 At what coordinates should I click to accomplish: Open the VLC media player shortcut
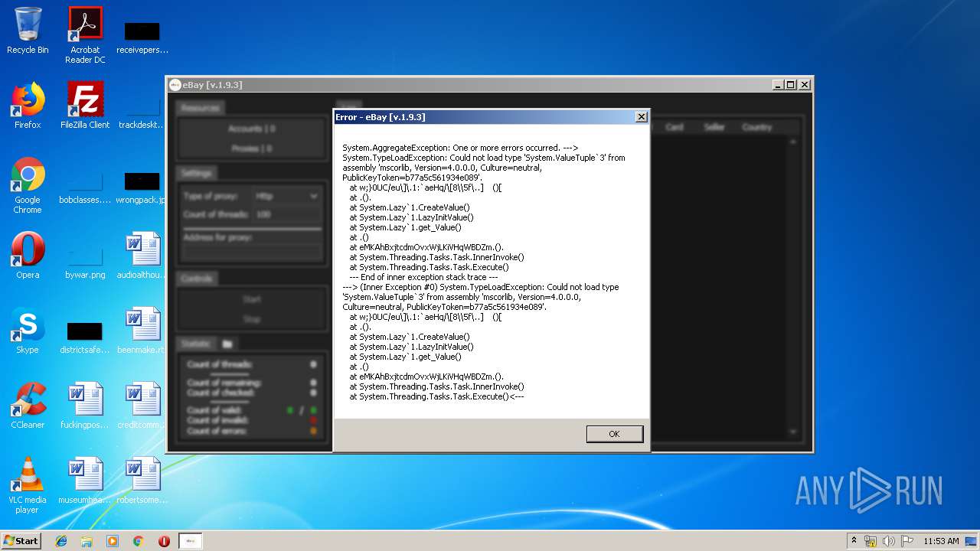[x=28, y=485]
